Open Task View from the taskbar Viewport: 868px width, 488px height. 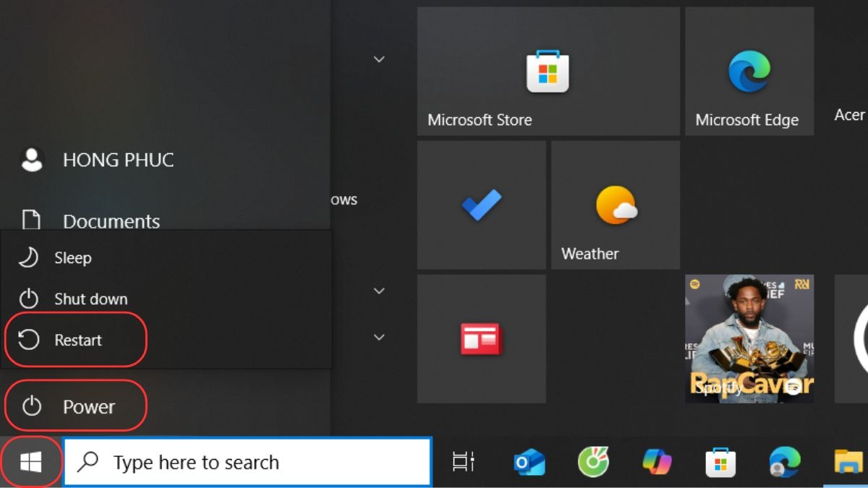(463, 462)
